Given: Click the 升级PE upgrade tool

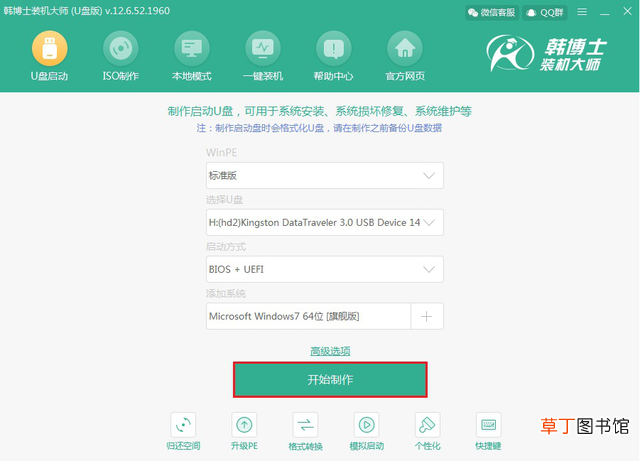Looking at the screenshot, I should 244,432.
